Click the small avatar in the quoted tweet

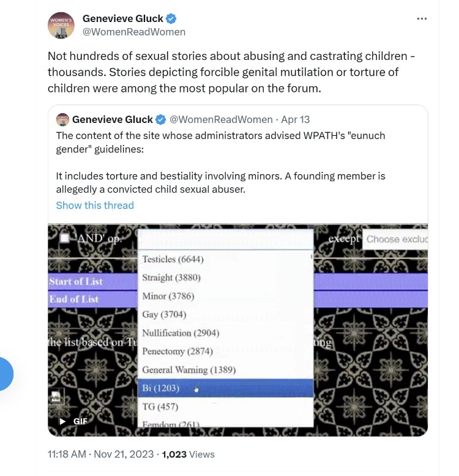(x=62, y=119)
